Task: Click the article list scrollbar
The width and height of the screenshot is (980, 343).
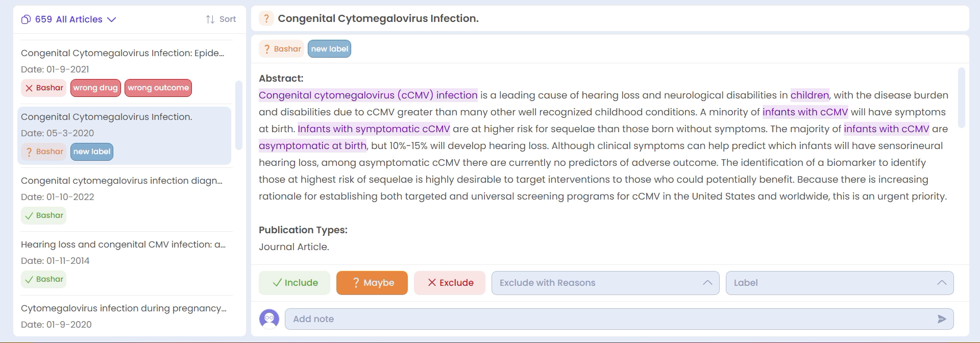Action: pos(238,115)
